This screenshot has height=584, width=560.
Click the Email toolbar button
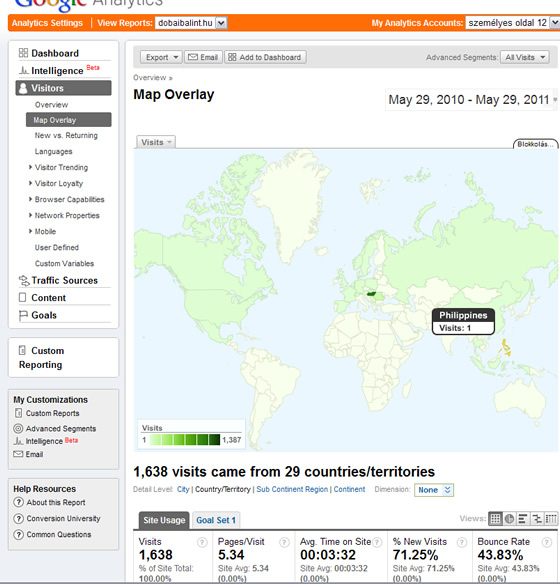(x=203, y=57)
